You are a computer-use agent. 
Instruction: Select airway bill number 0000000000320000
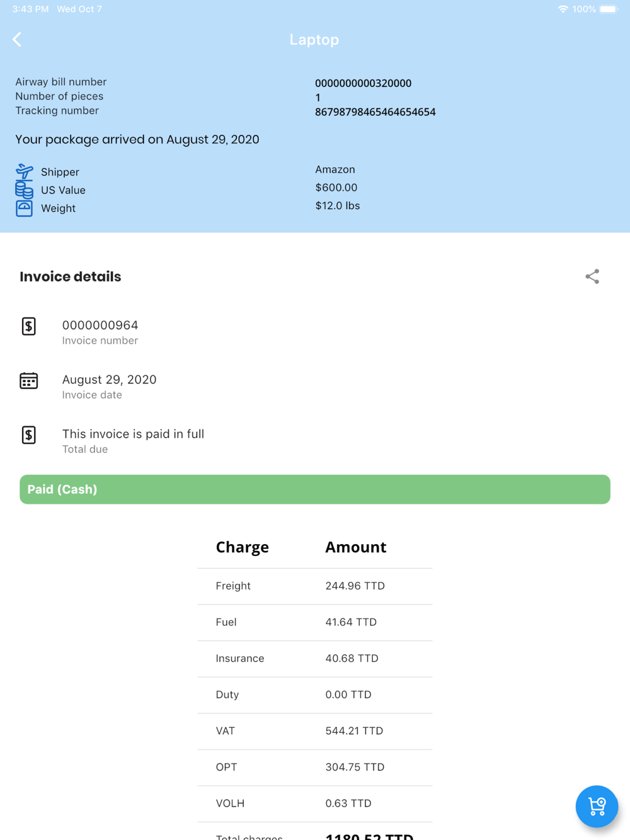364,83
